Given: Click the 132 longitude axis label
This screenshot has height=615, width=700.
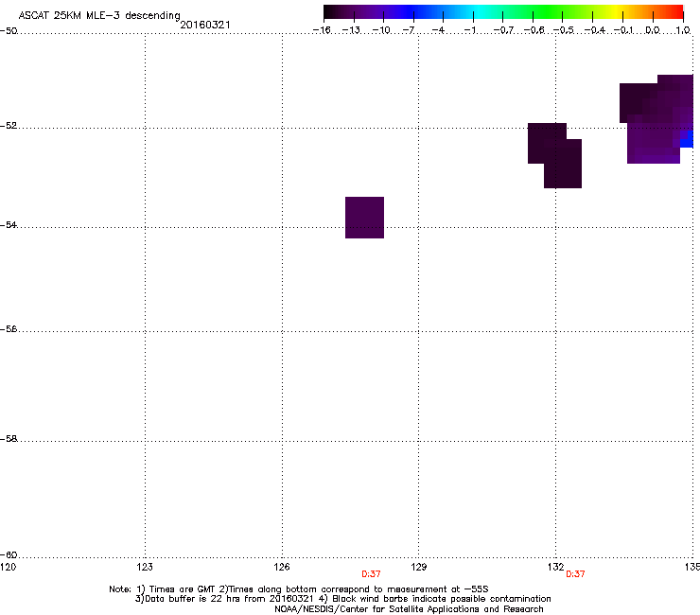Looking at the screenshot, I should (x=556, y=567).
